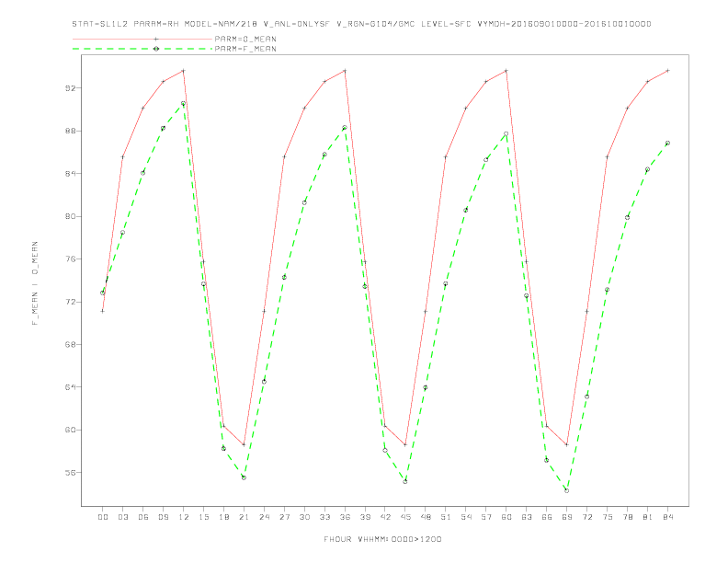728x563 pixels.
Task: Click the x-axis forecast hour label 63
Action: click(x=527, y=517)
